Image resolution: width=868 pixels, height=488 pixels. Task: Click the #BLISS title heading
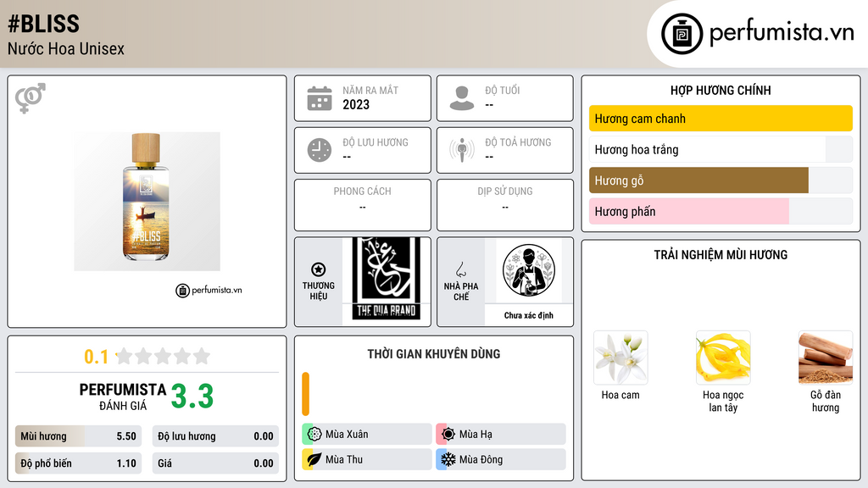tap(44, 24)
